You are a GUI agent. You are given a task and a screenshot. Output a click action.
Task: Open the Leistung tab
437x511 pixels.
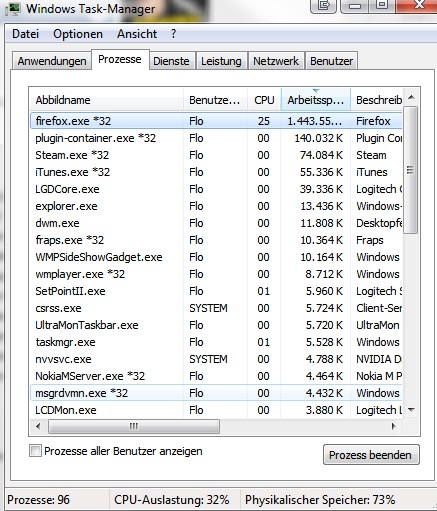pyautogui.click(x=221, y=61)
